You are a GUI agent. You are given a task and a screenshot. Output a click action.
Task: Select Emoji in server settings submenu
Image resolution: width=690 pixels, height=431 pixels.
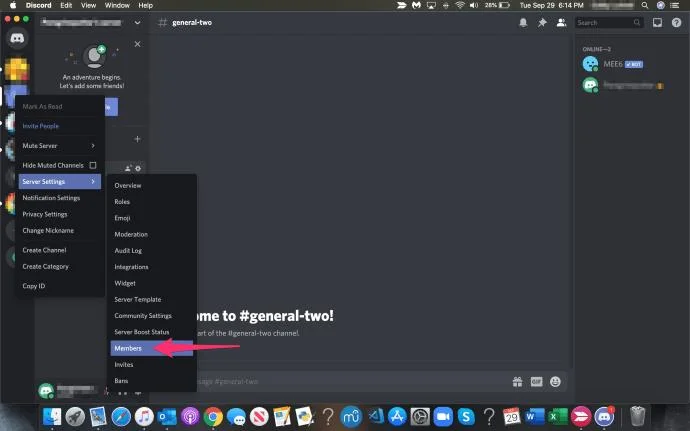[x=151, y=218]
